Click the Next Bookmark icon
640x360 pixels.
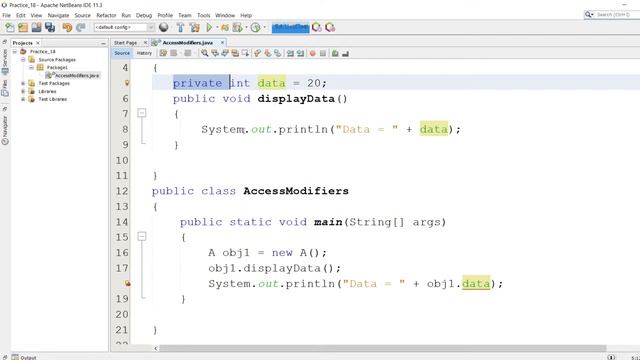point(267,53)
